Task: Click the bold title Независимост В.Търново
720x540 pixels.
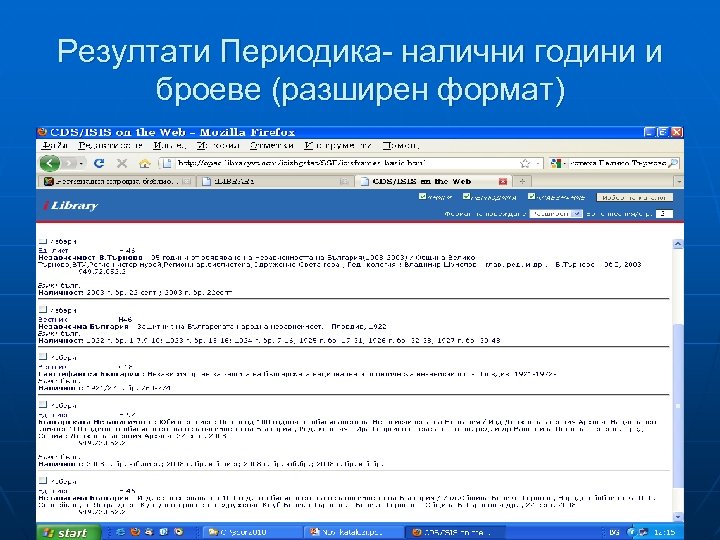Action: click(x=90, y=258)
